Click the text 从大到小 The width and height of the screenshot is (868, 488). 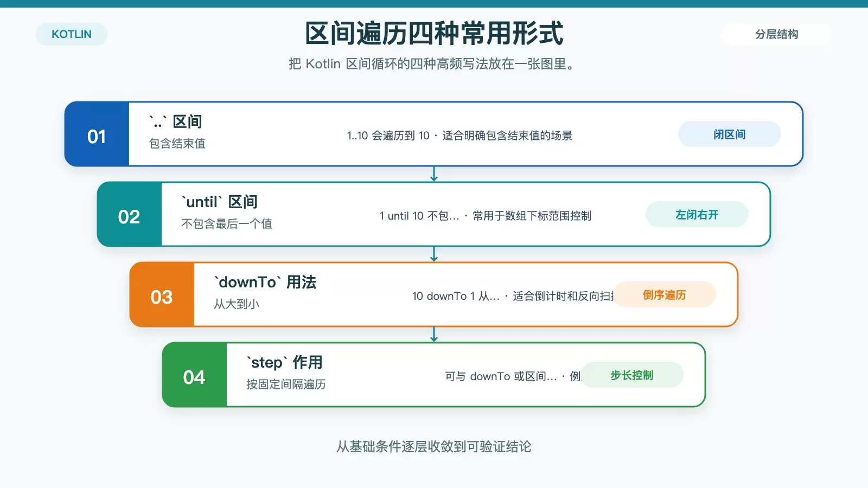pyautogui.click(x=237, y=304)
